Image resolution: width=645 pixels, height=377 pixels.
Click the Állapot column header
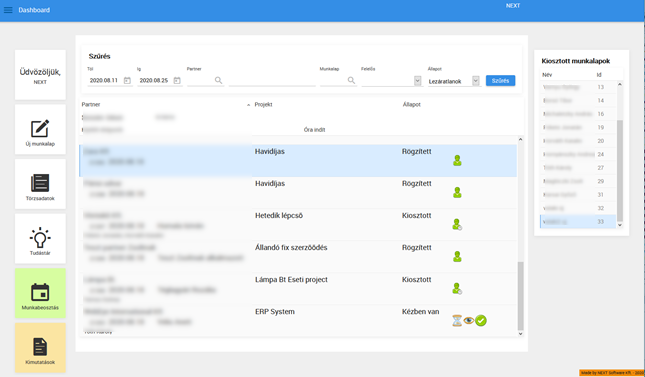tap(412, 105)
